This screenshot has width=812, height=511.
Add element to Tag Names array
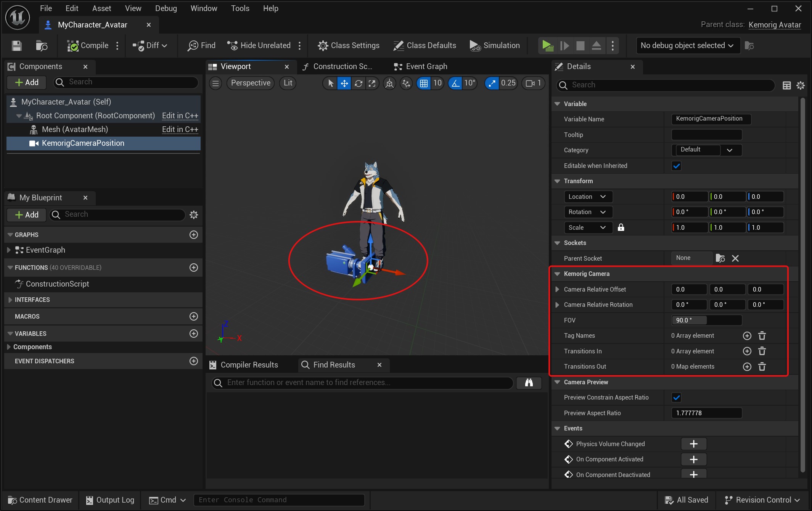(x=747, y=336)
